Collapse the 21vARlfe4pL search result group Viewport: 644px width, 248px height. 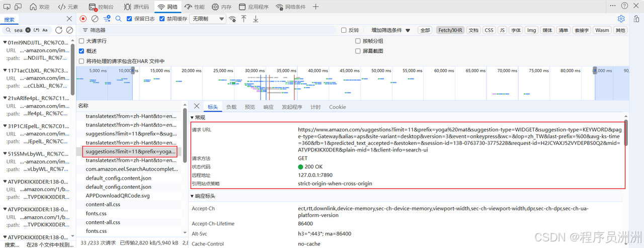[x=5, y=99]
